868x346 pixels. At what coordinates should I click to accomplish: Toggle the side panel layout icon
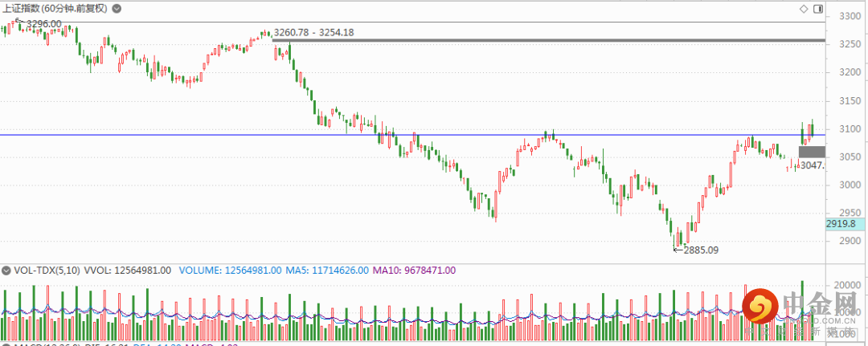(x=819, y=8)
